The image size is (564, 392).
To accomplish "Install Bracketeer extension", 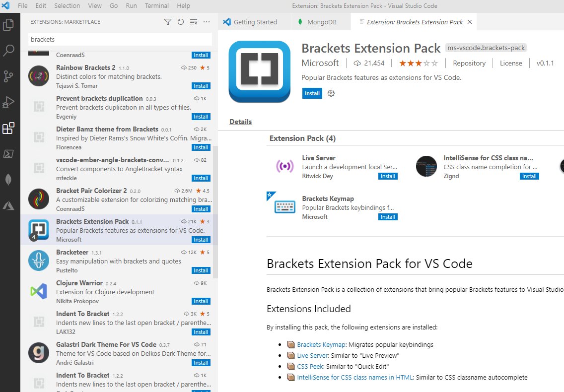I will [201, 270].
